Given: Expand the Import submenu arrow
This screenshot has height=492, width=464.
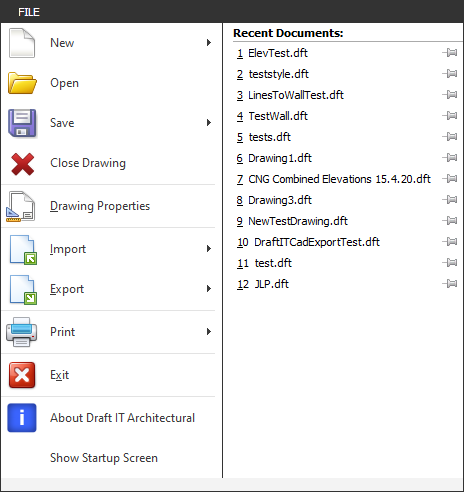Looking at the screenshot, I should click(209, 249).
